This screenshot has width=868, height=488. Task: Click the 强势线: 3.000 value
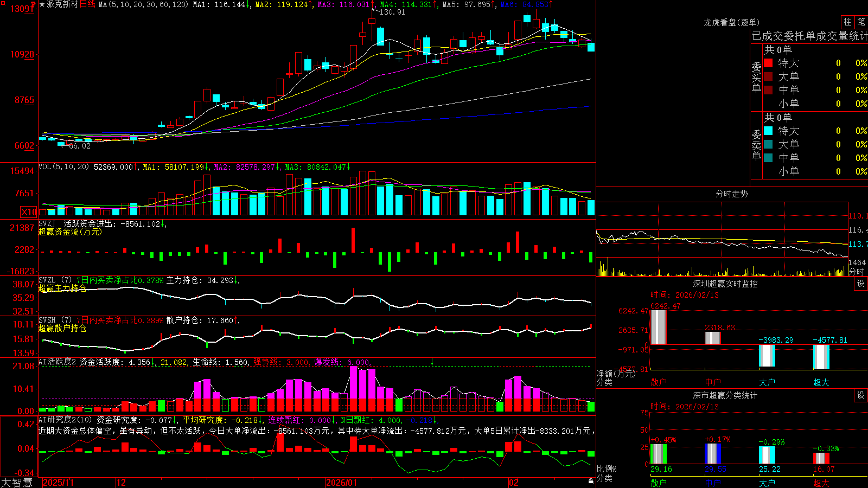(281, 362)
